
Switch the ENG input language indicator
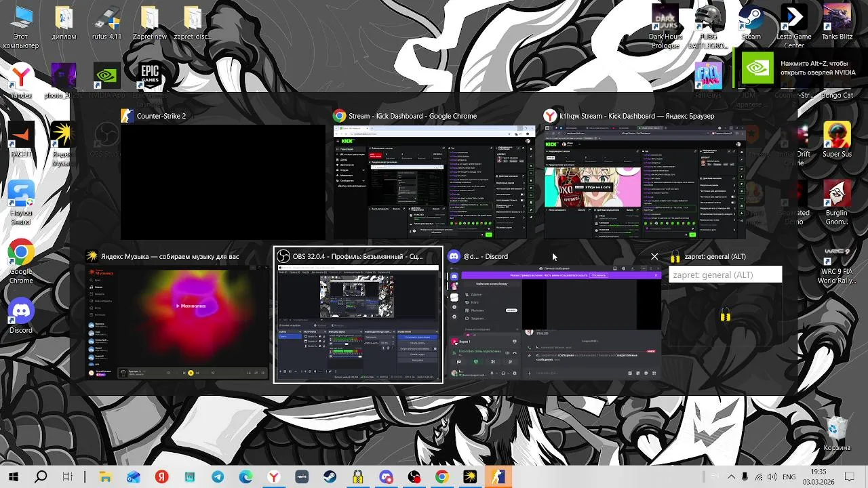789,477
